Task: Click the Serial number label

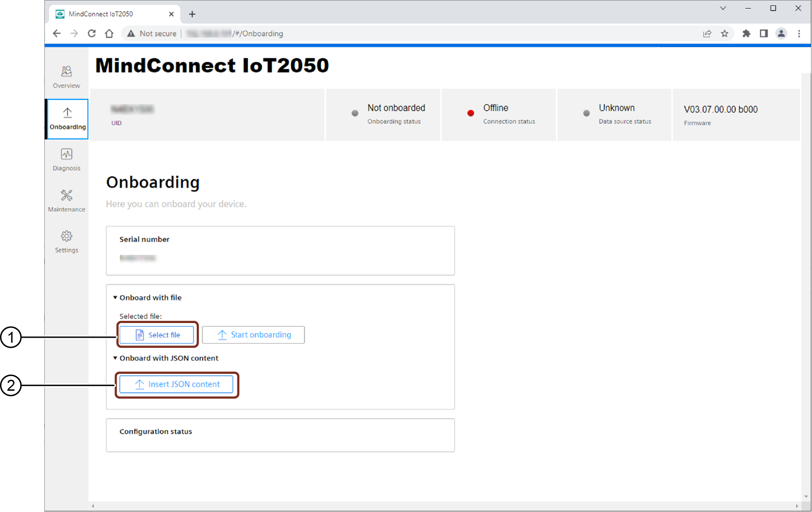Action: [145, 239]
